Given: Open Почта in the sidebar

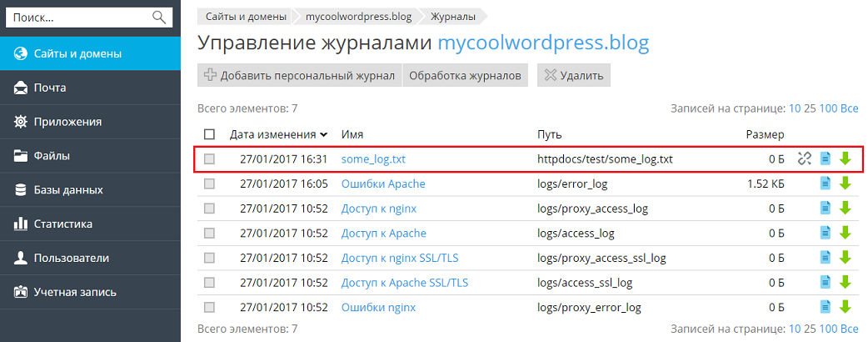Looking at the screenshot, I should pos(50,88).
